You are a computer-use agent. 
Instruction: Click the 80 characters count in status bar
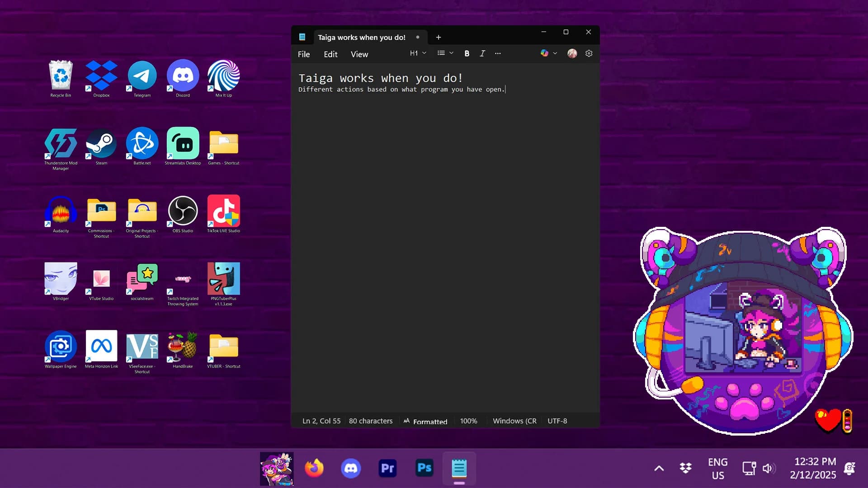coord(371,421)
